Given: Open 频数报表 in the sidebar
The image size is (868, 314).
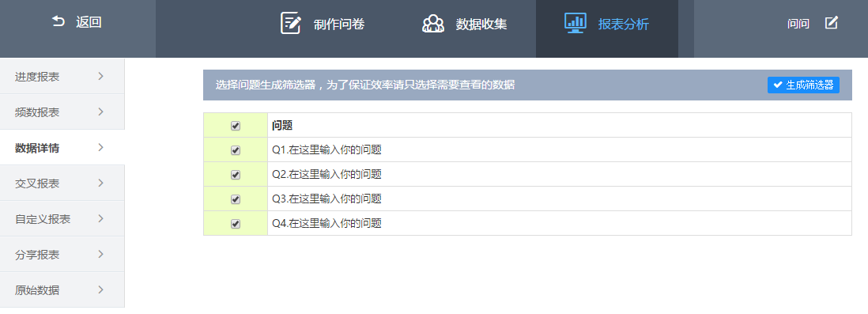Looking at the screenshot, I should (62, 112).
